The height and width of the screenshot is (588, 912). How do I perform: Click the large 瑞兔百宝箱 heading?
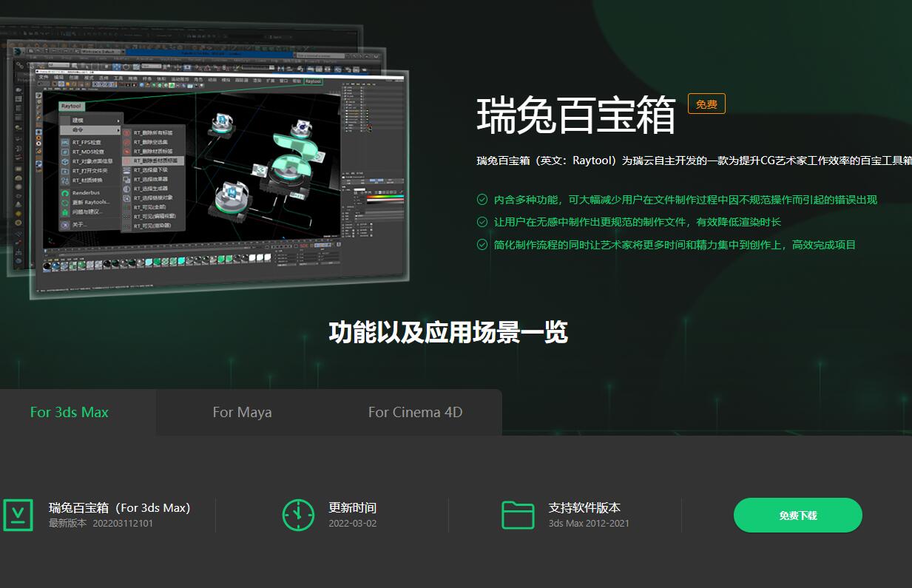(576, 115)
